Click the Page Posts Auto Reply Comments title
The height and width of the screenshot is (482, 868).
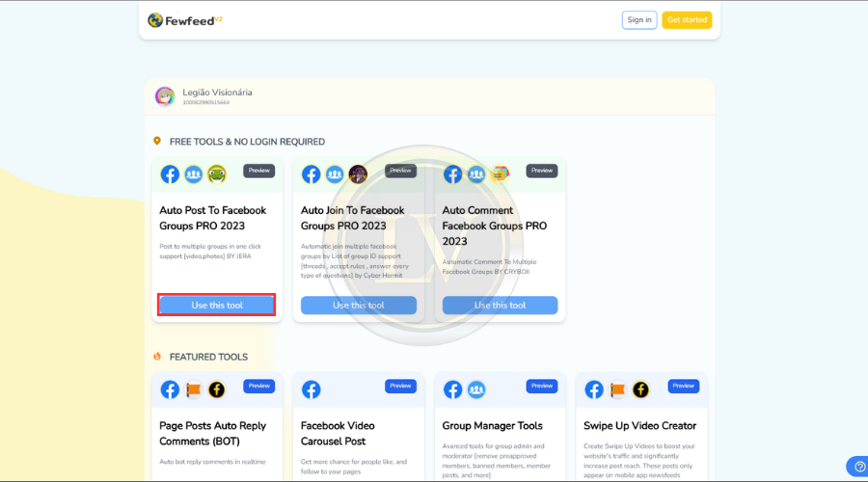click(x=212, y=433)
